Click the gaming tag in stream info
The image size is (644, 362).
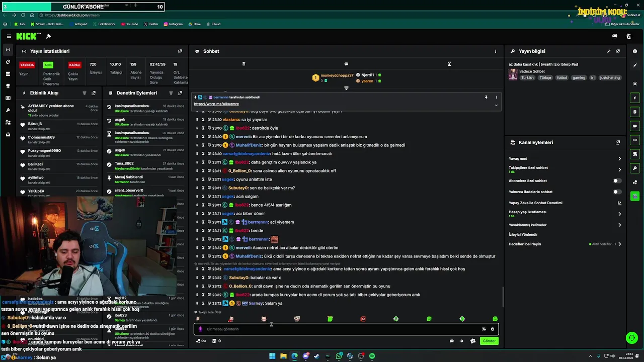(x=579, y=78)
